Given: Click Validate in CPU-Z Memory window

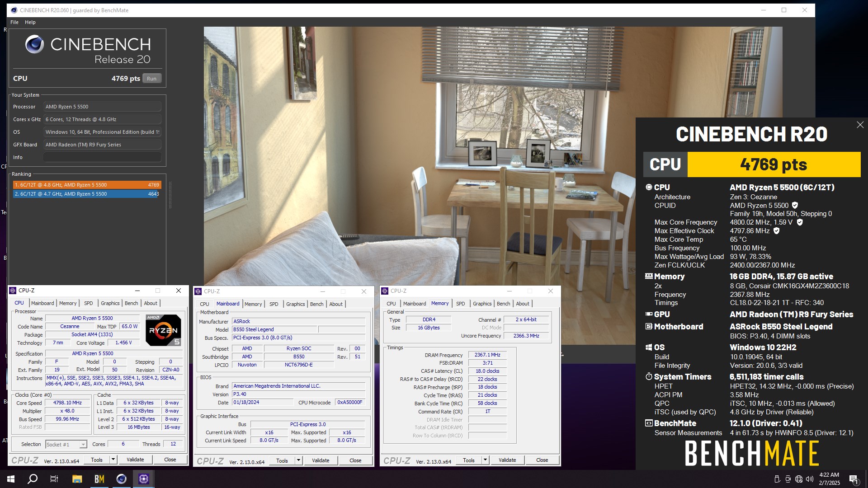Looking at the screenshot, I should pyautogui.click(x=507, y=460).
